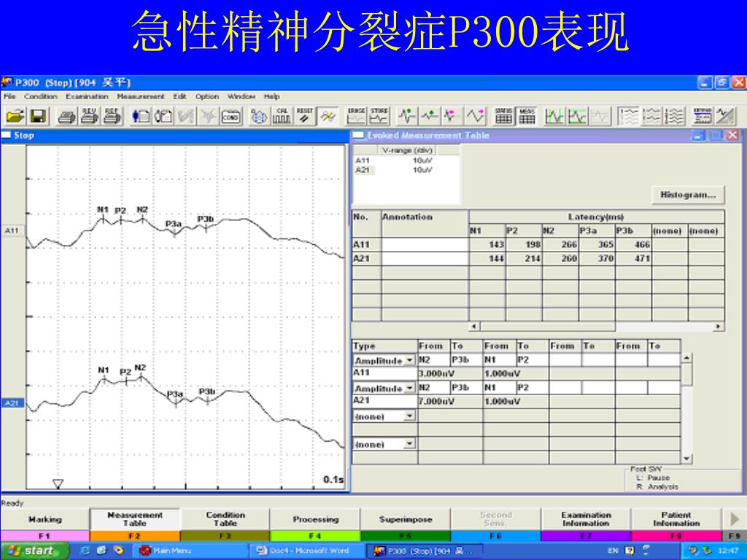The width and height of the screenshot is (747, 560).
Task: Click the triangle wave icon with pink arrow
Action: point(475,116)
